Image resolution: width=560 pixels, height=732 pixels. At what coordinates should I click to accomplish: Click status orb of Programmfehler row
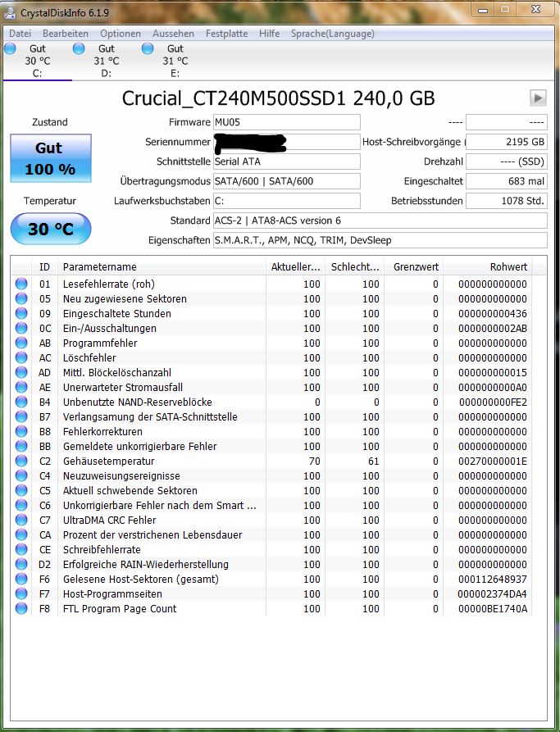tap(21, 343)
